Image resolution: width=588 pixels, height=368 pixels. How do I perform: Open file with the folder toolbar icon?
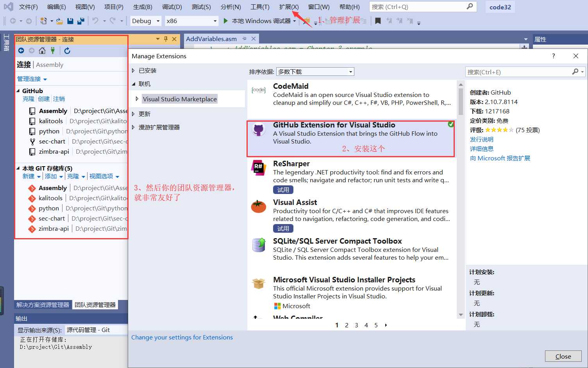(x=59, y=21)
